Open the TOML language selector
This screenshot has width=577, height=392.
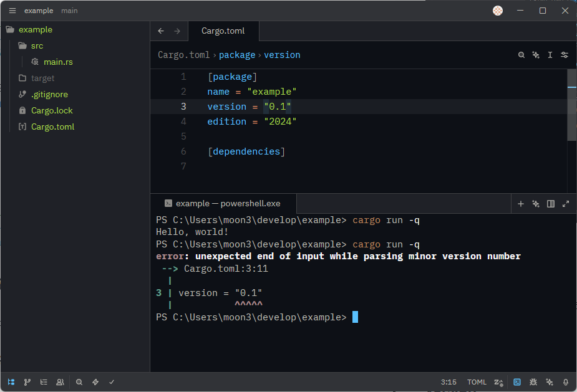477,382
